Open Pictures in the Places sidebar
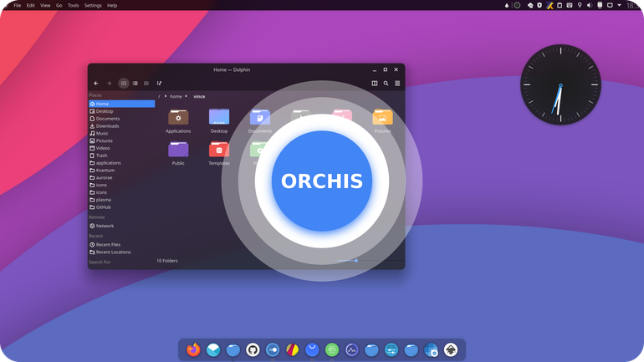 tap(121, 140)
